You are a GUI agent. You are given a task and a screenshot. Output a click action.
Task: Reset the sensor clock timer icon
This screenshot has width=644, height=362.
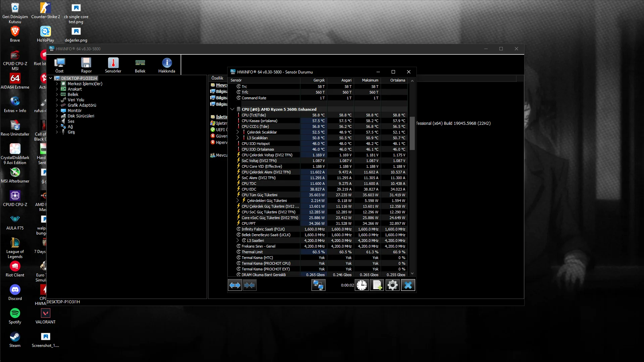pyautogui.click(x=362, y=285)
